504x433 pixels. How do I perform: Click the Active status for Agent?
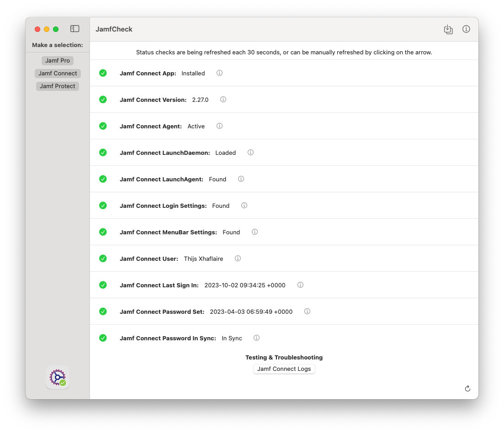pyautogui.click(x=196, y=126)
